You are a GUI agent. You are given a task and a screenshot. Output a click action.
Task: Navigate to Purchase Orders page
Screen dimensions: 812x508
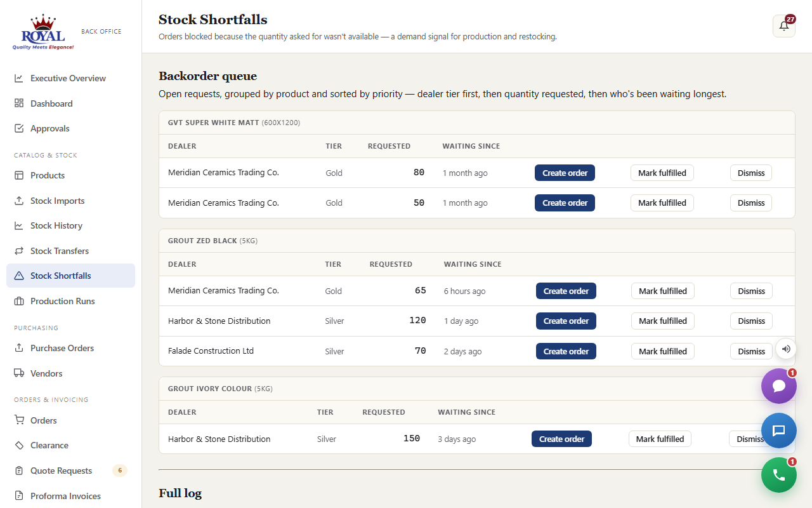(x=70, y=348)
